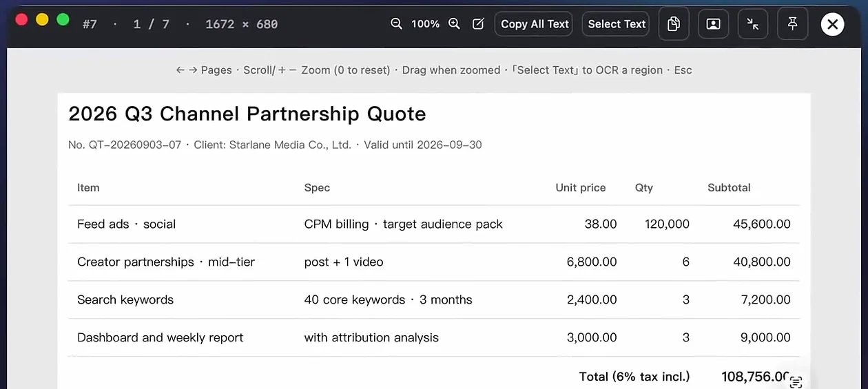Click the 9,000.00 subtotal
The height and width of the screenshot is (389, 868).
coord(765,337)
